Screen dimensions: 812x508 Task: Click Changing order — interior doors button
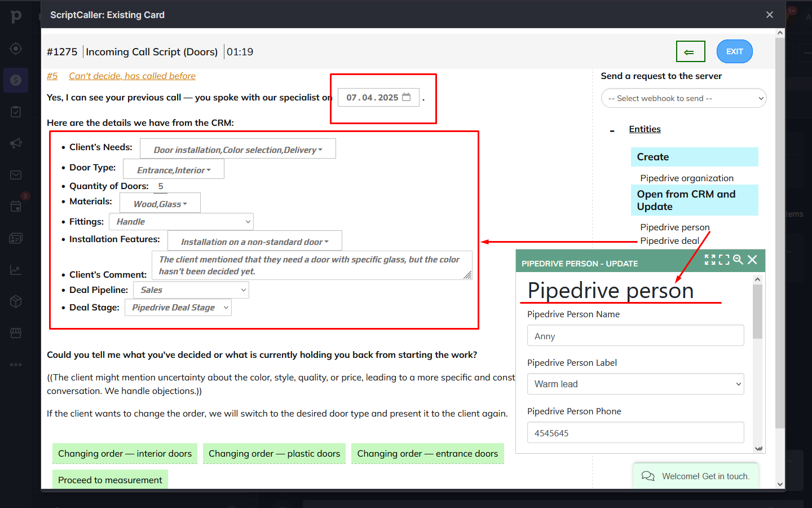[125, 453]
